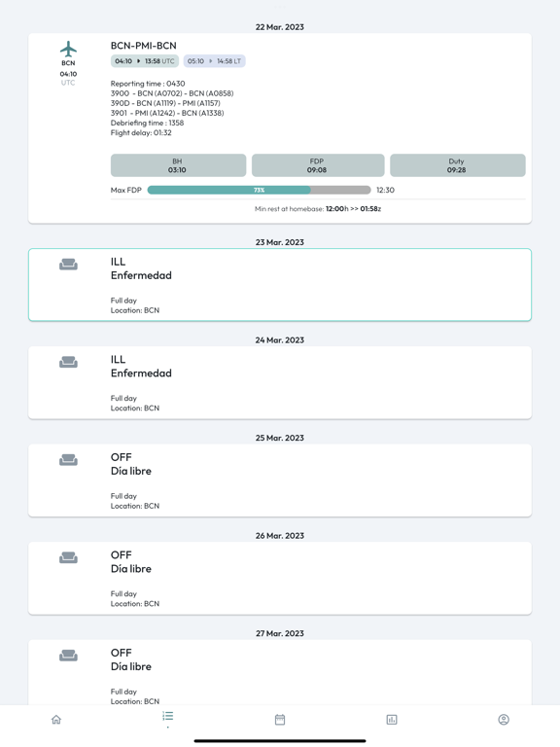The width and height of the screenshot is (560, 747).
Task: Click the Max FDP 73% progress bar
Action: (x=259, y=190)
